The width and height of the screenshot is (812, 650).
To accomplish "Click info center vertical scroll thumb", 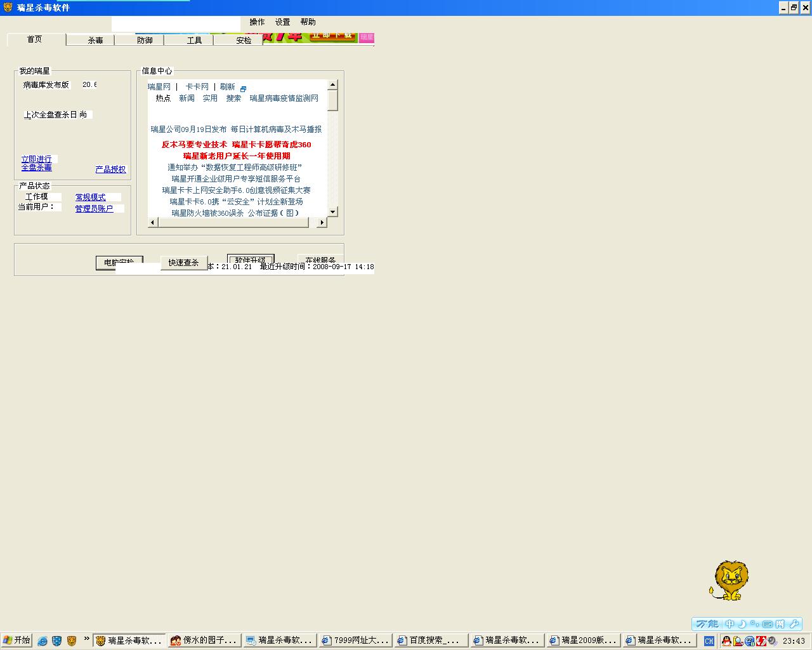I will coord(333,100).
